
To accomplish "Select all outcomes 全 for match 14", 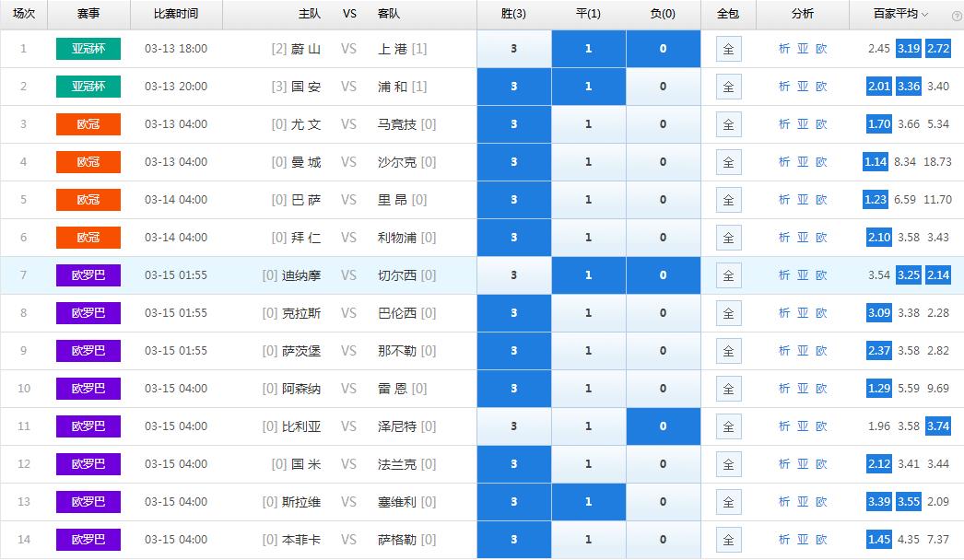I will tap(729, 540).
